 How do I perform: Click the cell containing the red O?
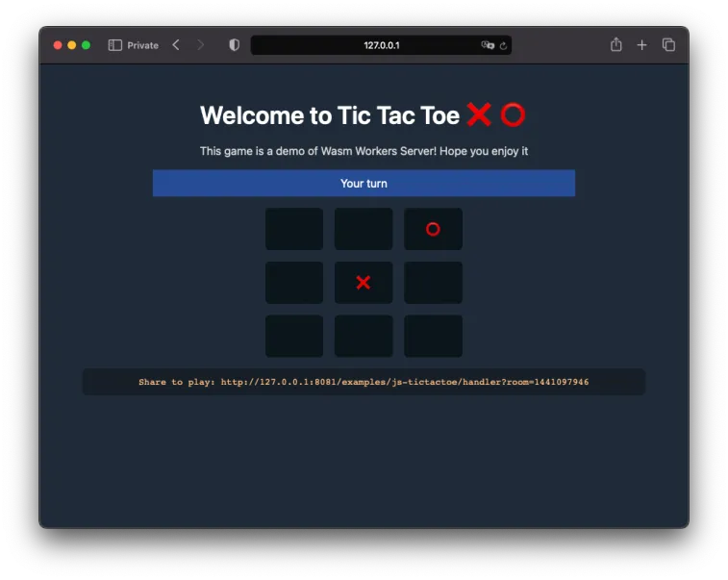pos(433,229)
